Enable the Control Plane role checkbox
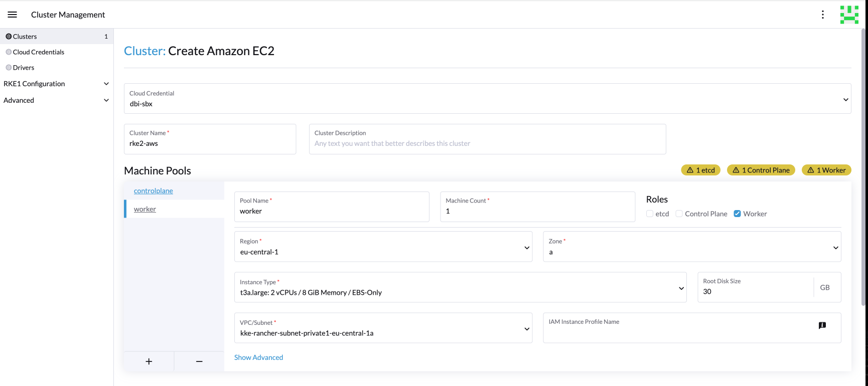868x386 pixels. click(x=679, y=214)
